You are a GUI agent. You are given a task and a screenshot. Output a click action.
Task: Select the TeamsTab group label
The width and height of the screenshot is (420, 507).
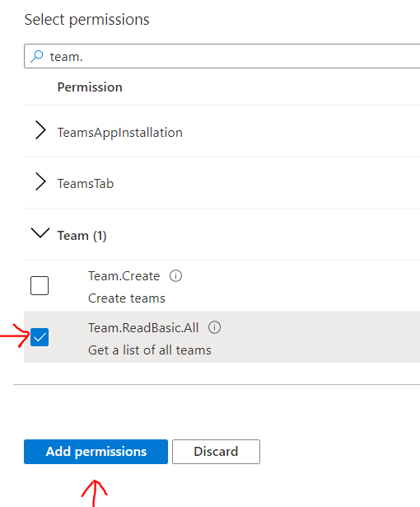point(86,184)
